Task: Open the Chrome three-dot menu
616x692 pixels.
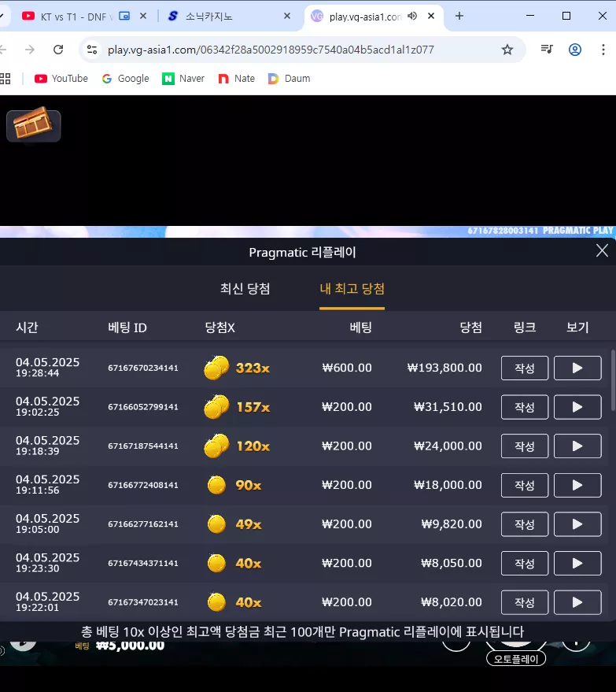Action: [x=603, y=50]
